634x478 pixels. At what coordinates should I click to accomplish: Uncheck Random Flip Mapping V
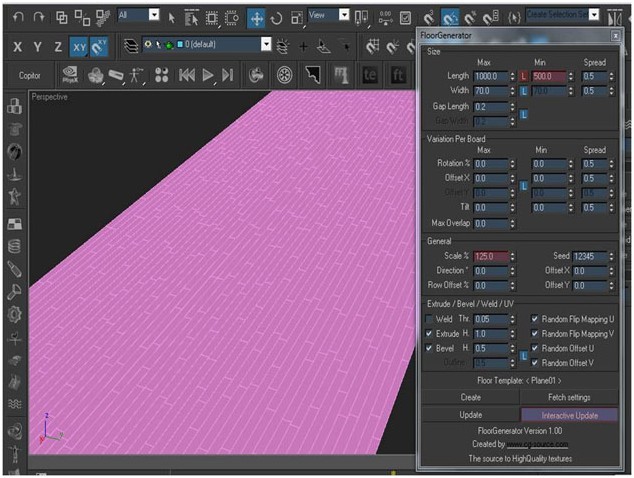pyautogui.click(x=535, y=334)
